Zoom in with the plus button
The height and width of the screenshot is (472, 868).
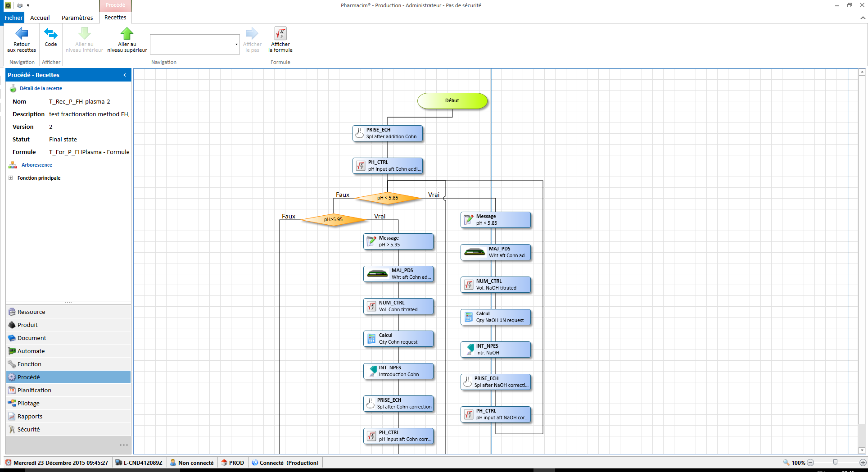pyautogui.click(x=863, y=463)
